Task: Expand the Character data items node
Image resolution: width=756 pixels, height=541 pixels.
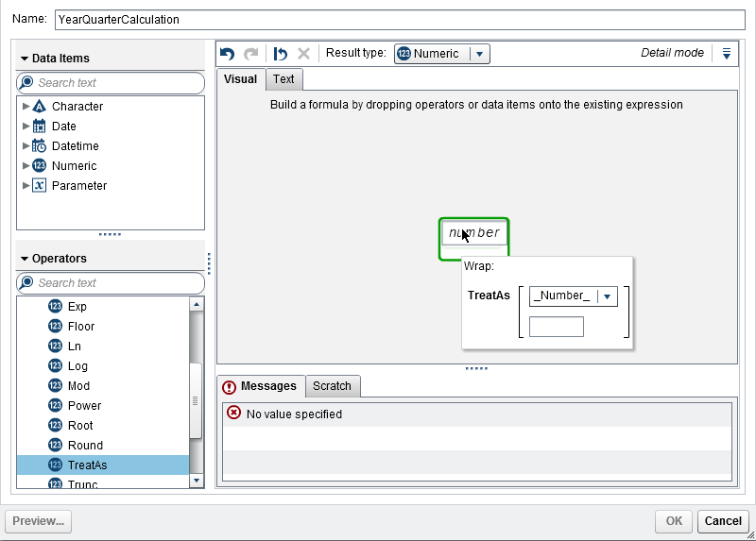Action: pos(26,107)
